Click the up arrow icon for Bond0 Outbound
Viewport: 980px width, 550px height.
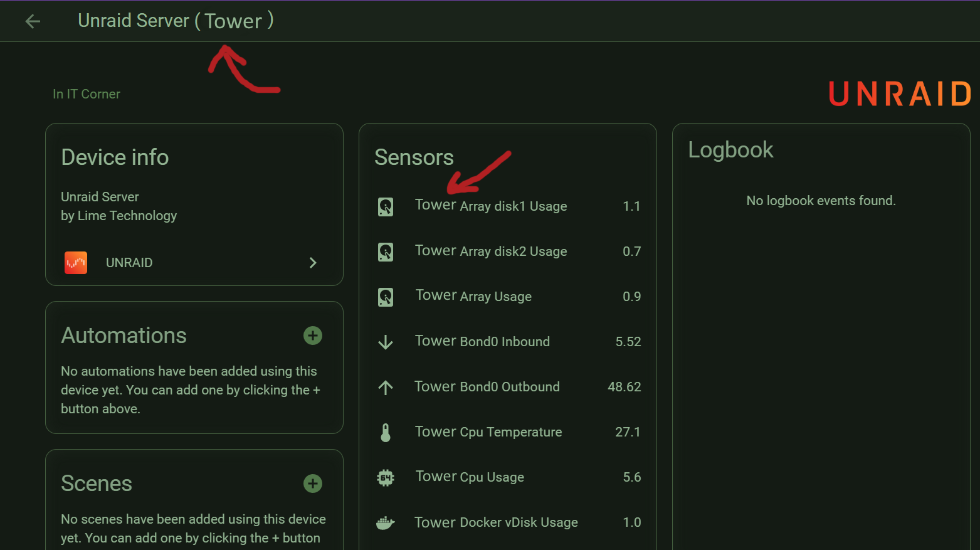[386, 388]
